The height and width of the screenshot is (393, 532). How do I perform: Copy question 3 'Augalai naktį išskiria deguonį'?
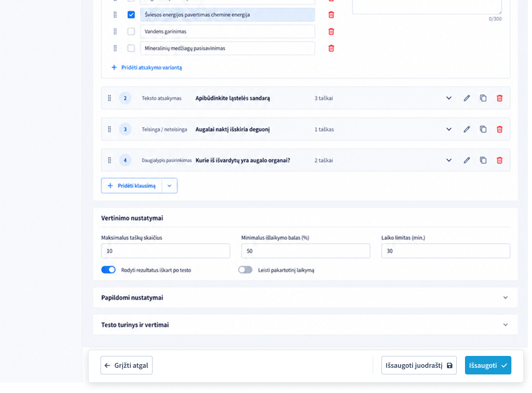[483, 129]
